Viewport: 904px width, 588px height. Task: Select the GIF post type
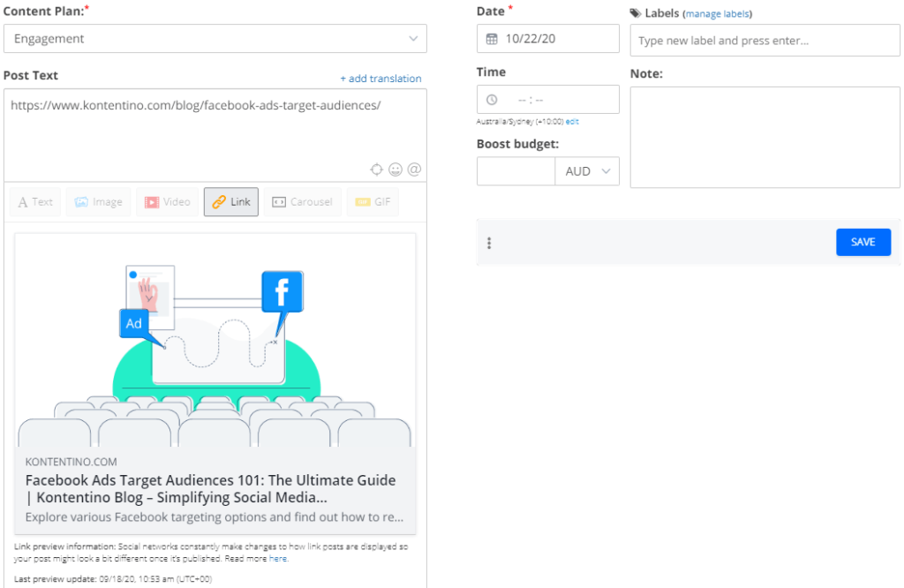pos(373,202)
